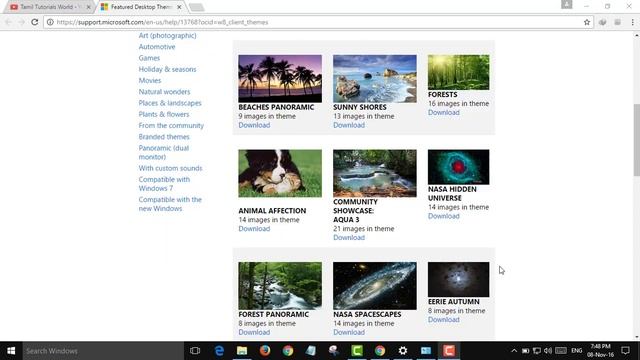The image size is (640, 360).
Task: Click the Aqua 3 waterfall thumbnail
Action: click(x=375, y=173)
